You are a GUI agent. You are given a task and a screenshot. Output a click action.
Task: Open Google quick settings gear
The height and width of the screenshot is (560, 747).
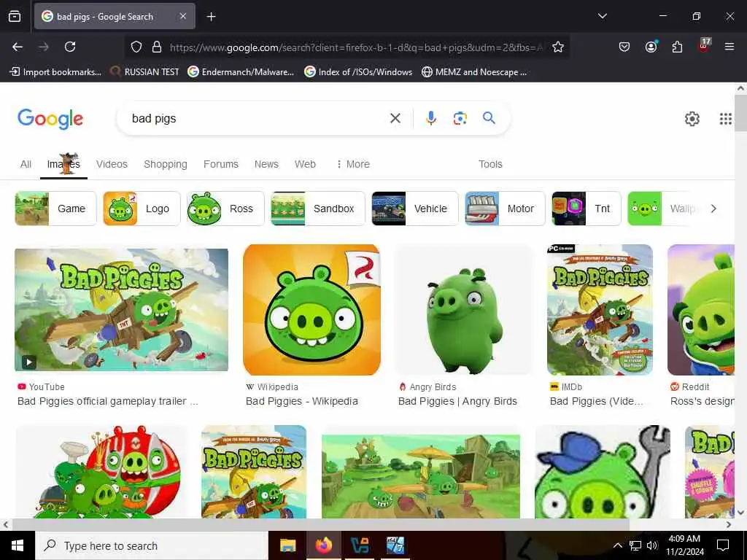pos(692,119)
